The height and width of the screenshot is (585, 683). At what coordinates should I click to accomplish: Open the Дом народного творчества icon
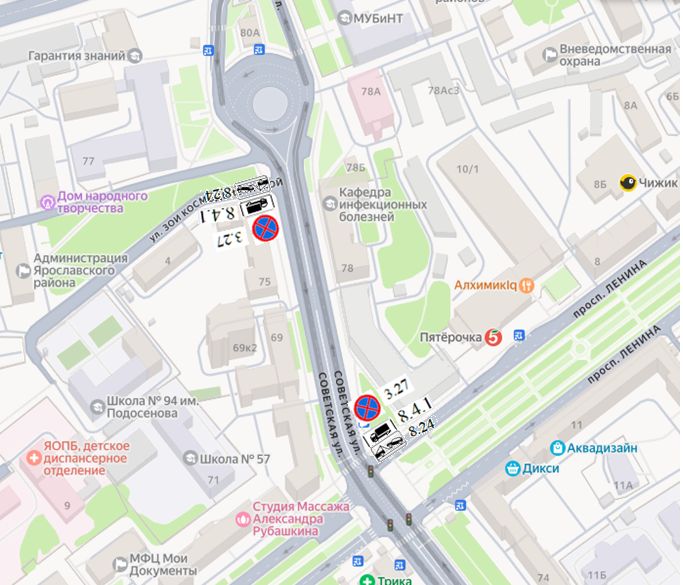[x=47, y=202]
